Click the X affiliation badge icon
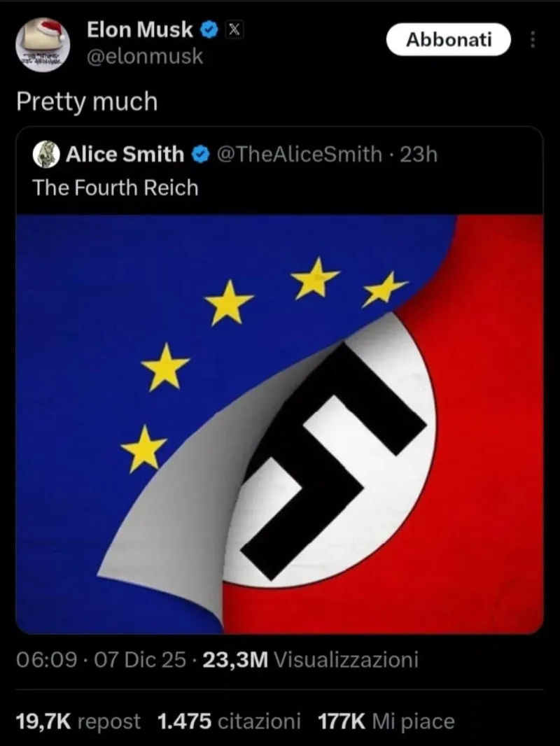The image size is (560, 746). coord(234,30)
